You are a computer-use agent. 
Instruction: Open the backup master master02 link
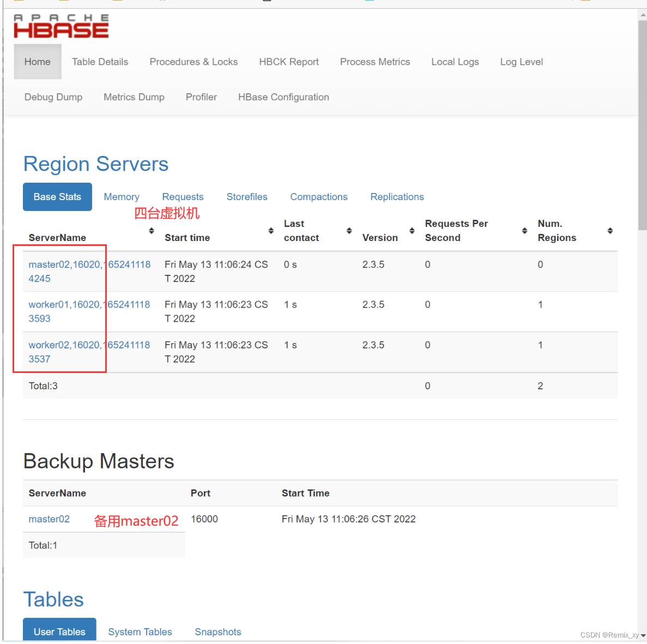click(49, 519)
